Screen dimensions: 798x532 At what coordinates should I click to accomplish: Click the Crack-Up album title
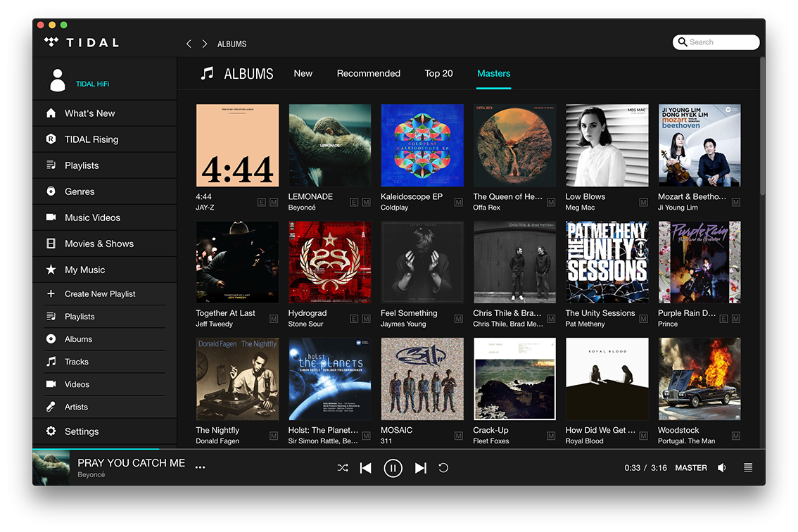tap(490, 430)
